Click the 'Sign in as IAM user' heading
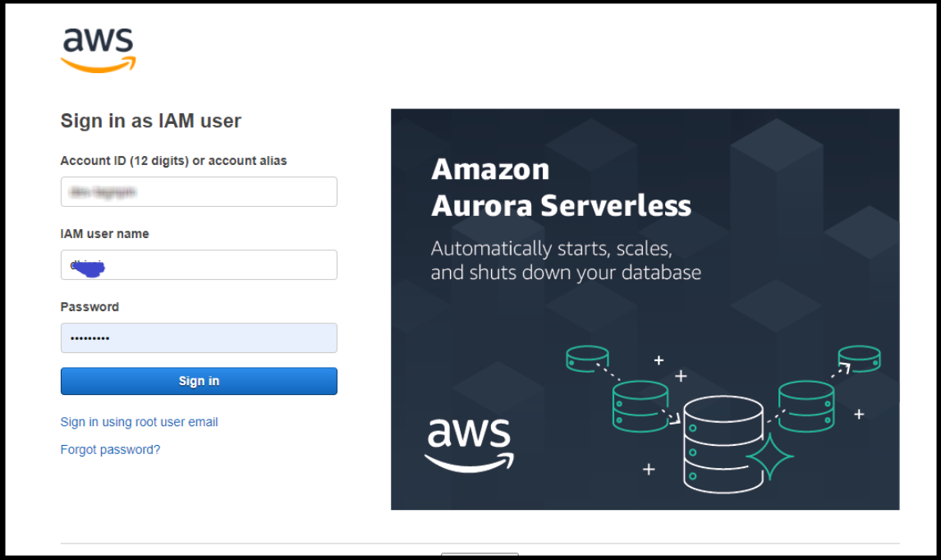This screenshot has height=560, width=941. tap(150, 121)
